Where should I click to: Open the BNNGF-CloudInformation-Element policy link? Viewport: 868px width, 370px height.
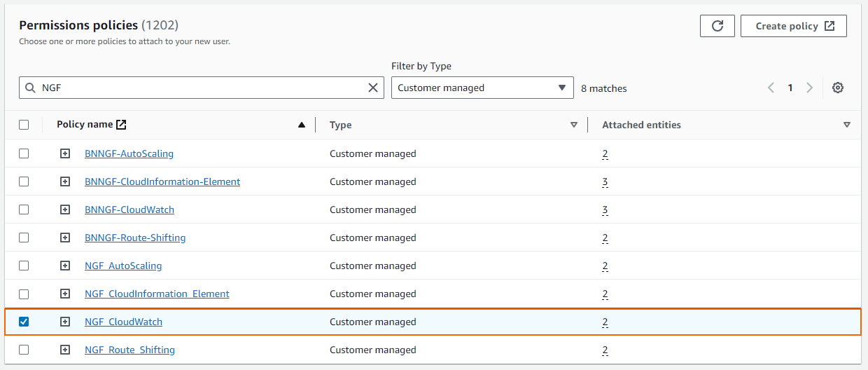[162, 181]
